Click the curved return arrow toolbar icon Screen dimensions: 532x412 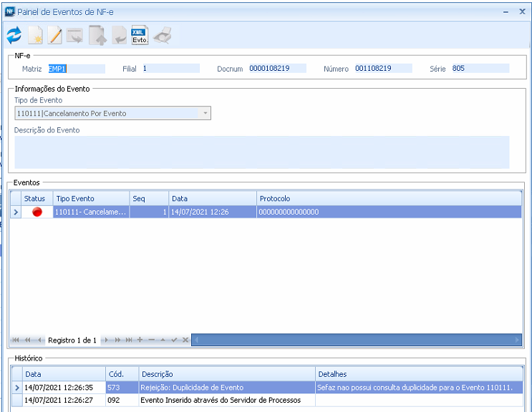[119, 35]
